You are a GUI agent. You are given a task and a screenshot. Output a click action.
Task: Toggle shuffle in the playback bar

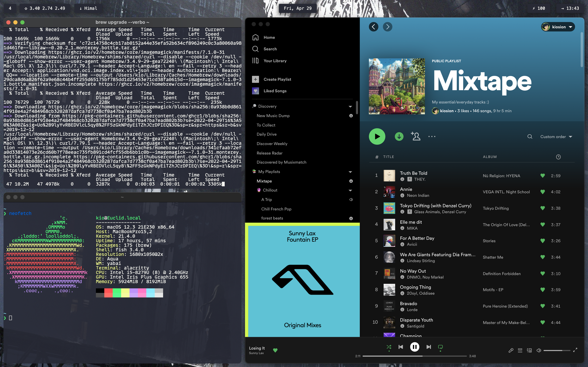[389, 347]
